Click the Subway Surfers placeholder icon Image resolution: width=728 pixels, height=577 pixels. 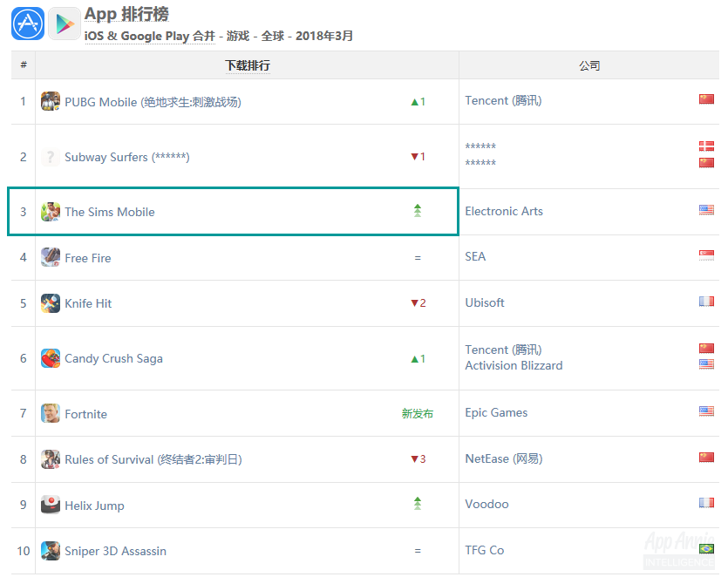51,157
